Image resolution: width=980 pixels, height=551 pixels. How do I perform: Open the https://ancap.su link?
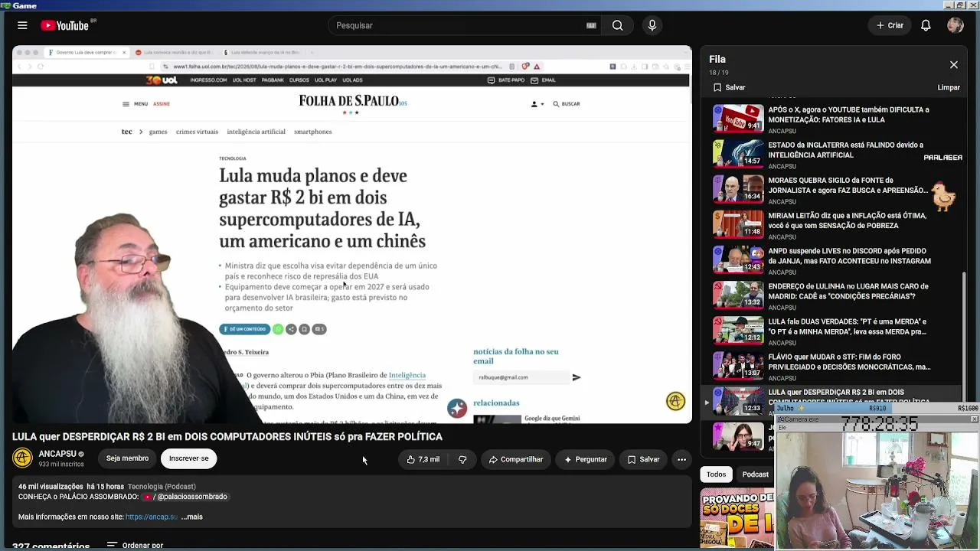coord(152,517)
